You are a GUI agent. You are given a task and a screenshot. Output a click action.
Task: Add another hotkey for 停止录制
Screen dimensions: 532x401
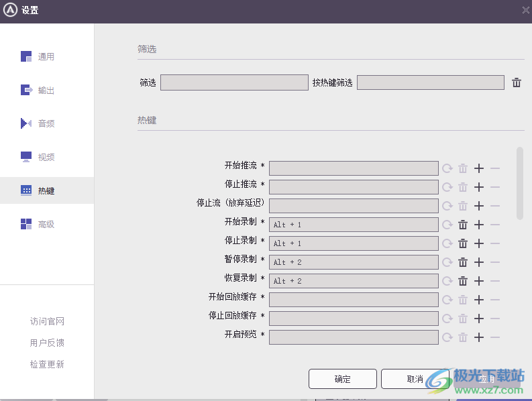click(479, 243)
